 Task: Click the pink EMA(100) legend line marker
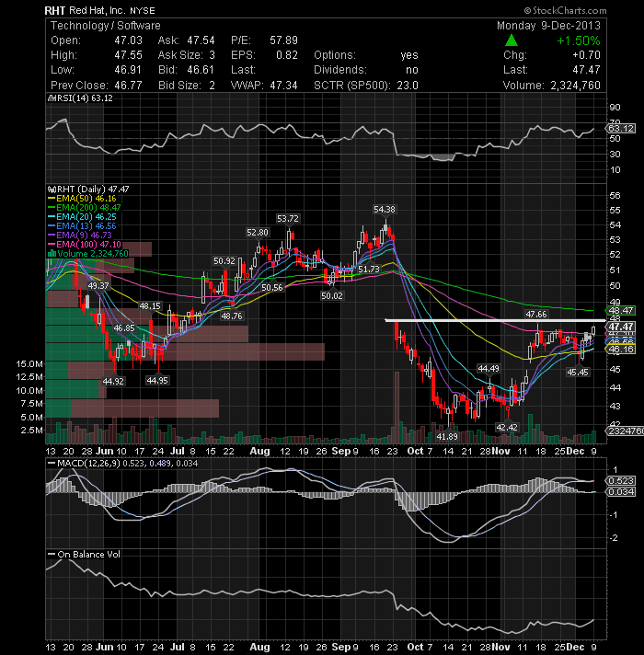(52, 245)
